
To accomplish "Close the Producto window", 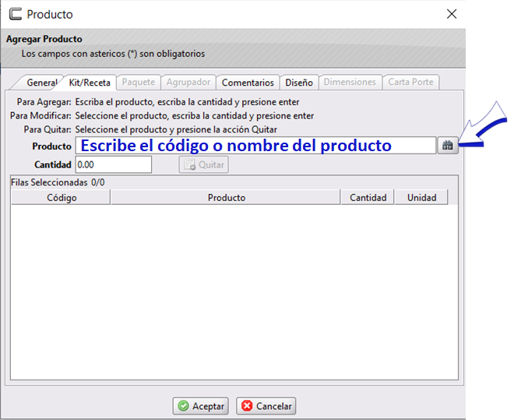I will pos(452,14).
